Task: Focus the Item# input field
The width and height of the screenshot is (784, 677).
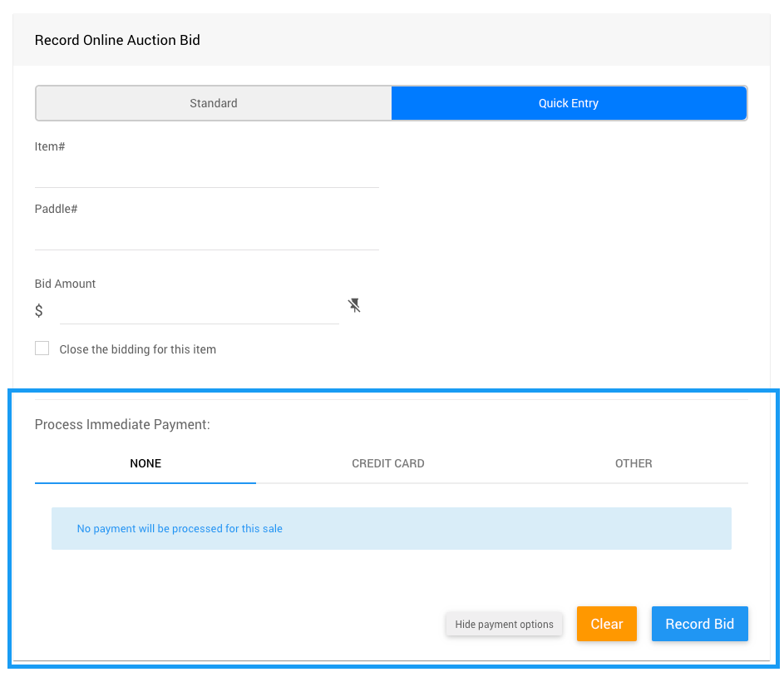Action: pos(206,174)
